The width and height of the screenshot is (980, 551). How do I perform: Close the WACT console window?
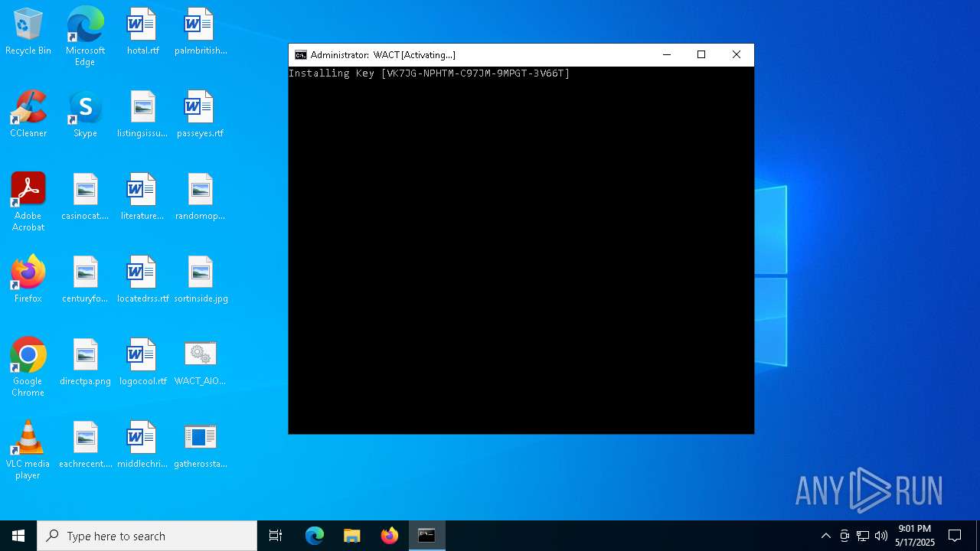coord(737,55)
